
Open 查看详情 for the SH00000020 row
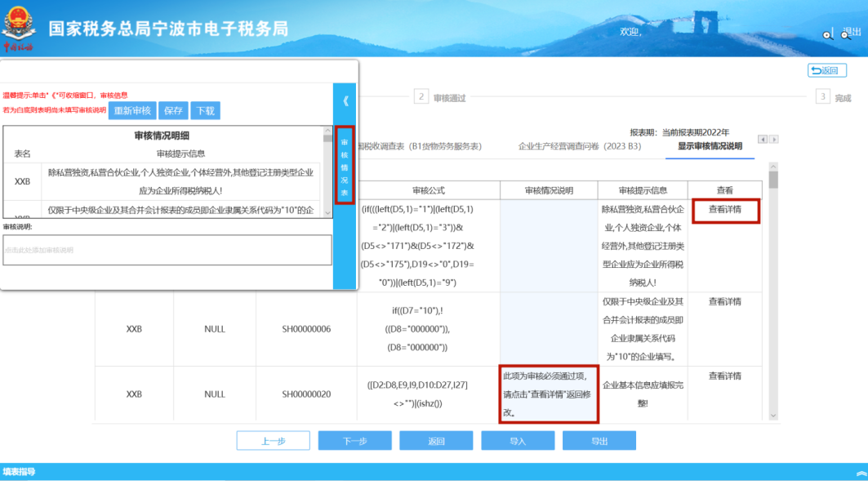(724, 376)
